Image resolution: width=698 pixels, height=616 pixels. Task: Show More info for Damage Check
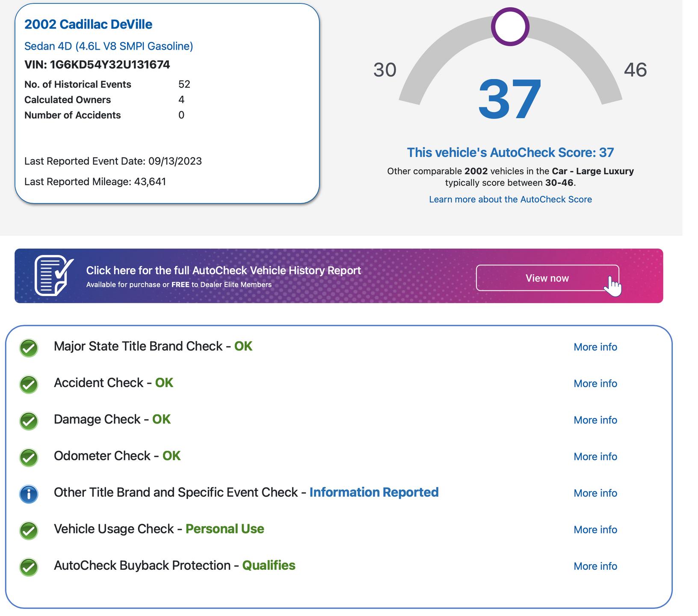point(595,420)
